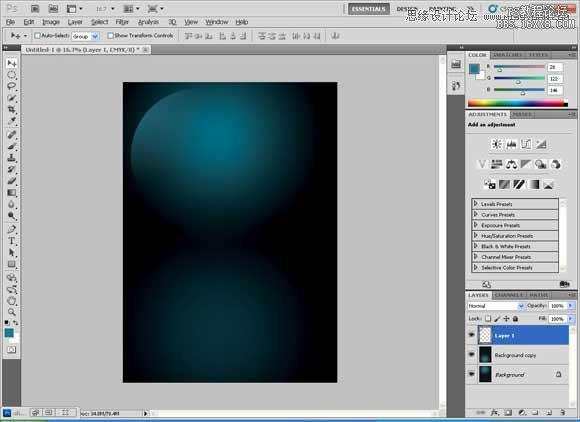Select the Gradient tool

coord(12,193)
